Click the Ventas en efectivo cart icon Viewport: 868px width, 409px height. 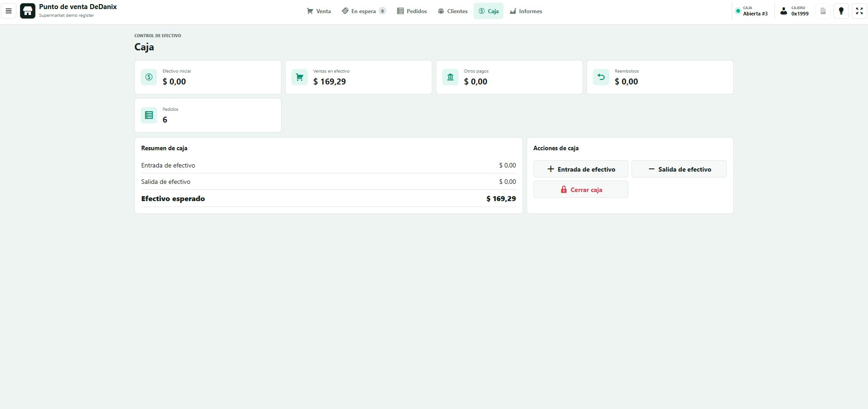[300, 77]
